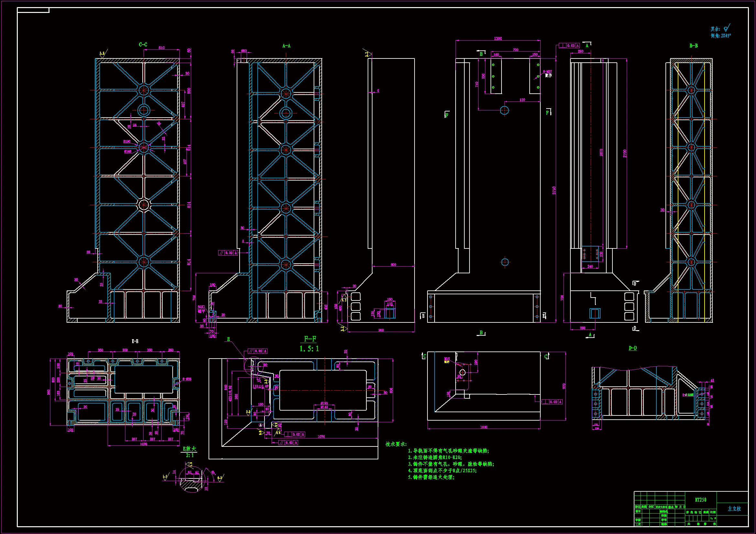
Task: Click the D-D section view label
Action: 632,348
